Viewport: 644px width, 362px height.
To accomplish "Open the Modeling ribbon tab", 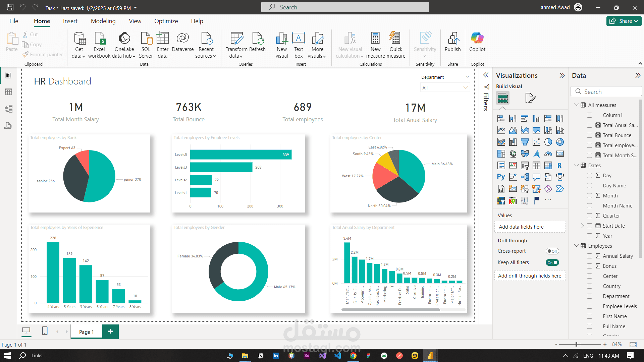I will 103,21.
